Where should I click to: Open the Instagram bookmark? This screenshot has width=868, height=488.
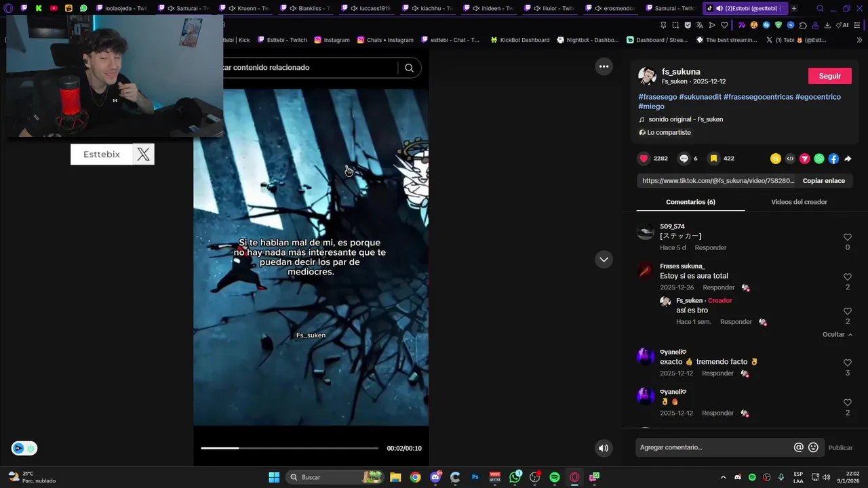tap(332, 40)
